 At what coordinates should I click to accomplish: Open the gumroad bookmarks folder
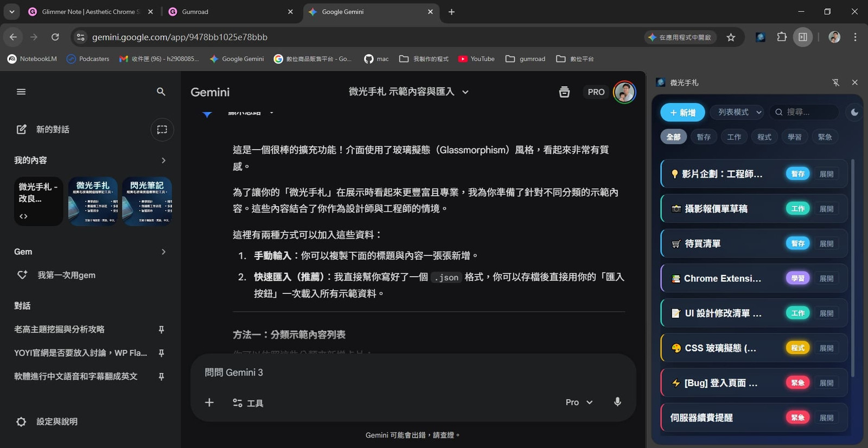525,59
